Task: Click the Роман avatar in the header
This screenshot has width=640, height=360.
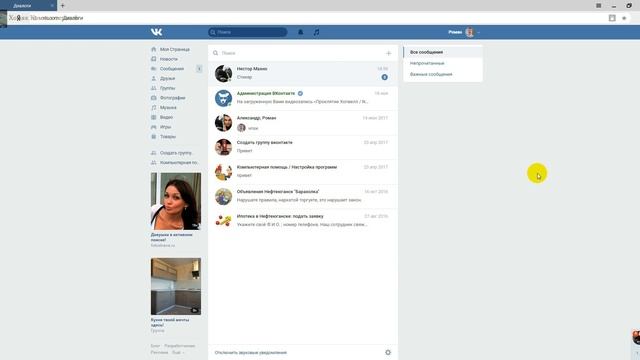Action: [469, 32]
